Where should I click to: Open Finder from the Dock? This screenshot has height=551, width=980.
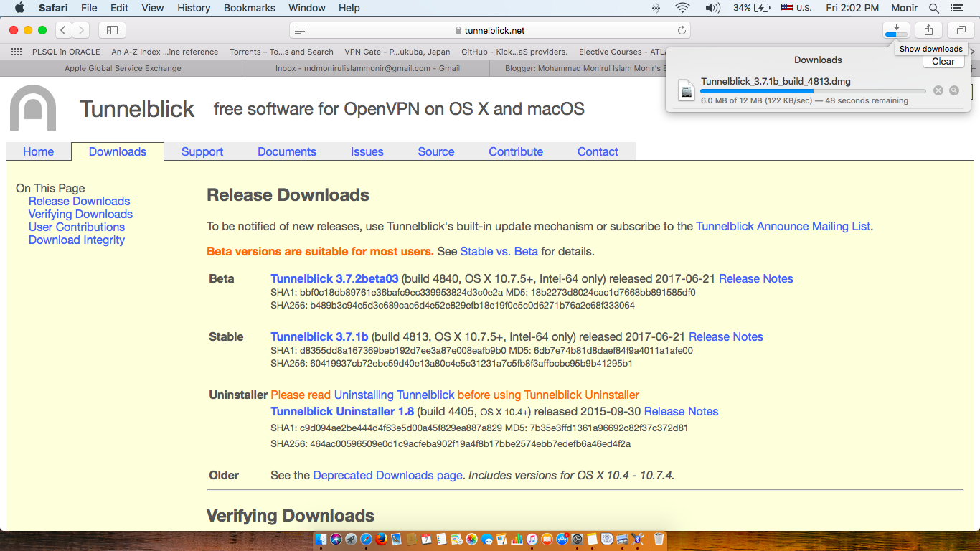(x=321, y=539)
